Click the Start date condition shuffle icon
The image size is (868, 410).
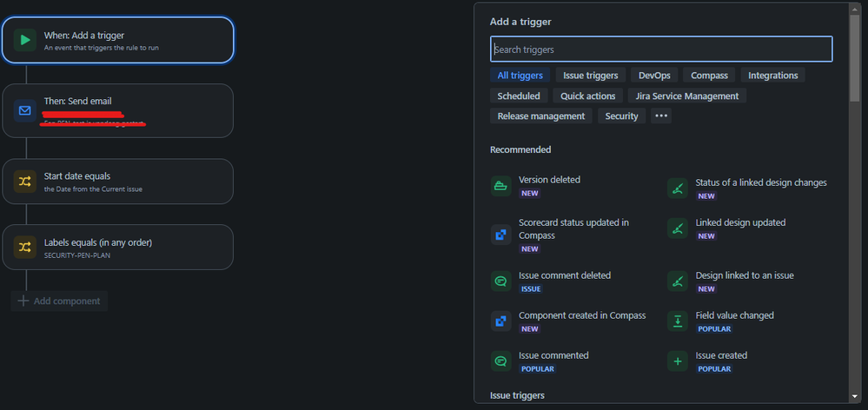(25, 182)
